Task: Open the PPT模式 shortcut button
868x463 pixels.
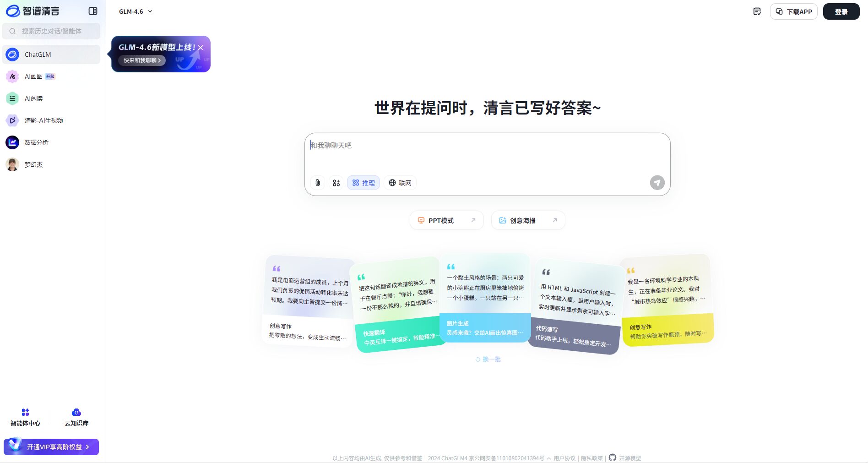Action: 446,220
